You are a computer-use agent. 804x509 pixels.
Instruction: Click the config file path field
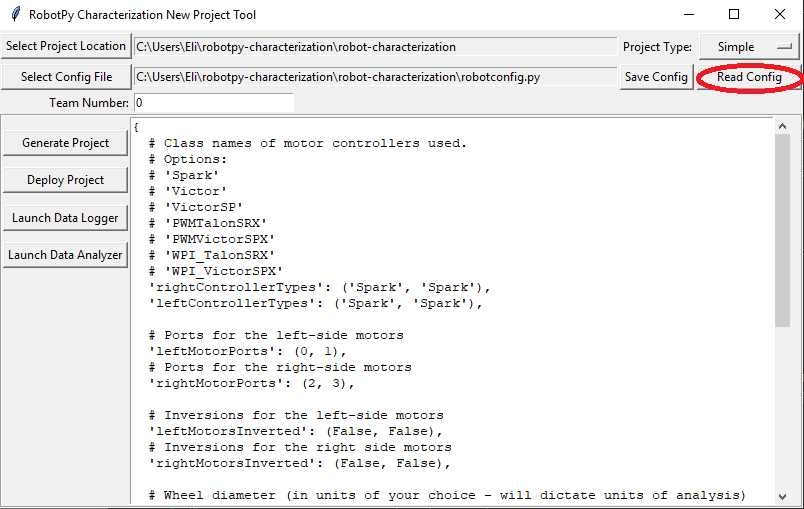[375, 77]
